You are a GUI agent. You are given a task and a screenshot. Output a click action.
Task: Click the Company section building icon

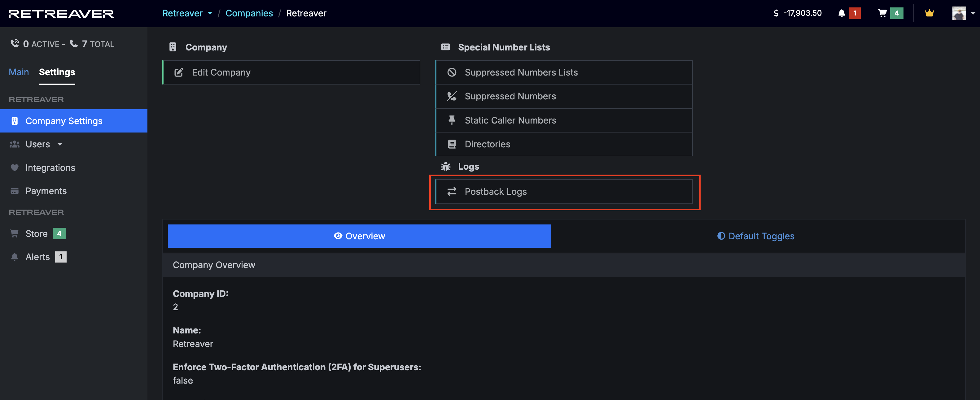tap(173, 47)
